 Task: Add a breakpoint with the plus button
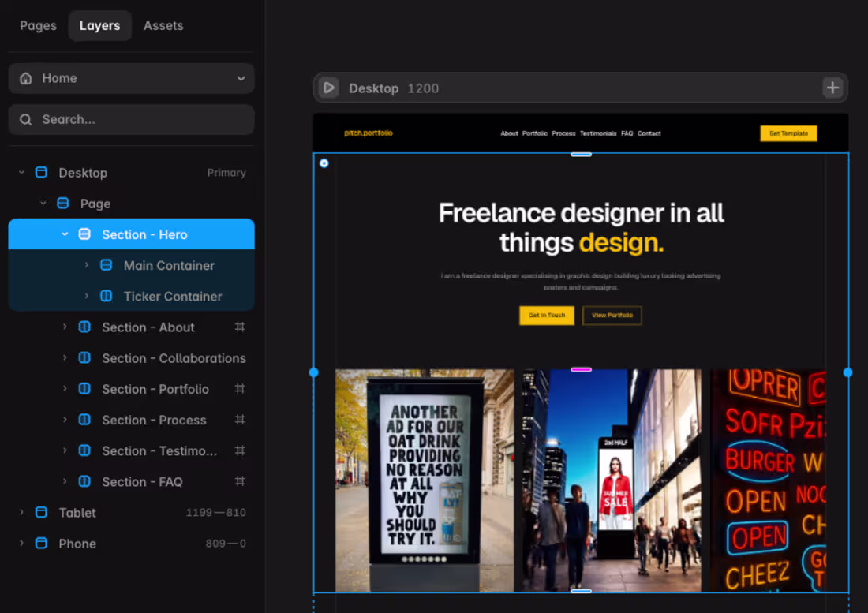pos(832,88)
